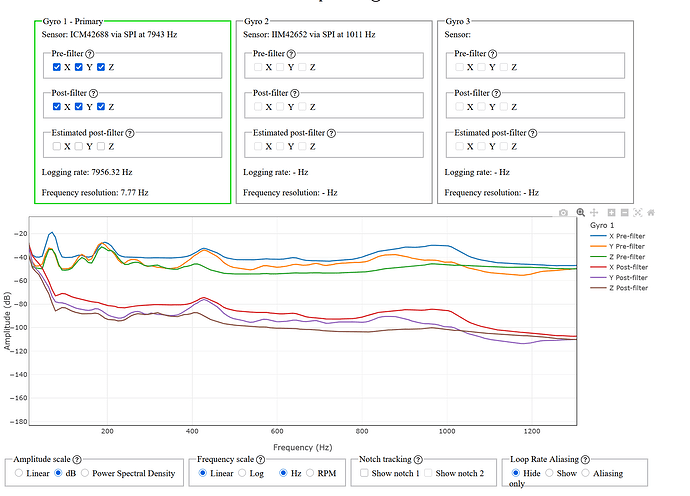
Task: Open Gyro 1 Pre-filter help icon
Action: (90, 54)
